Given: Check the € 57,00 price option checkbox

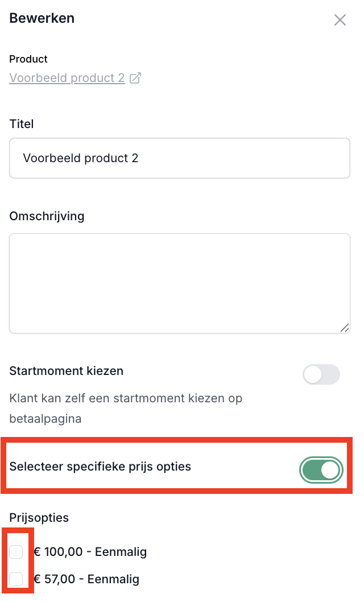Looking at the screenshot, I should [16, 579].
